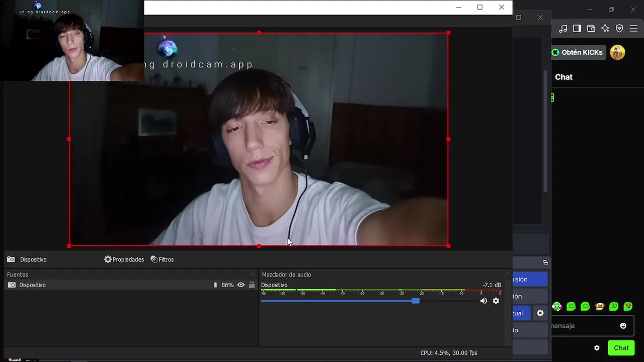Insert the fifth green wide-eyed blob emote
The height and width of the screenshot is (362, 644).
(614, 306)
